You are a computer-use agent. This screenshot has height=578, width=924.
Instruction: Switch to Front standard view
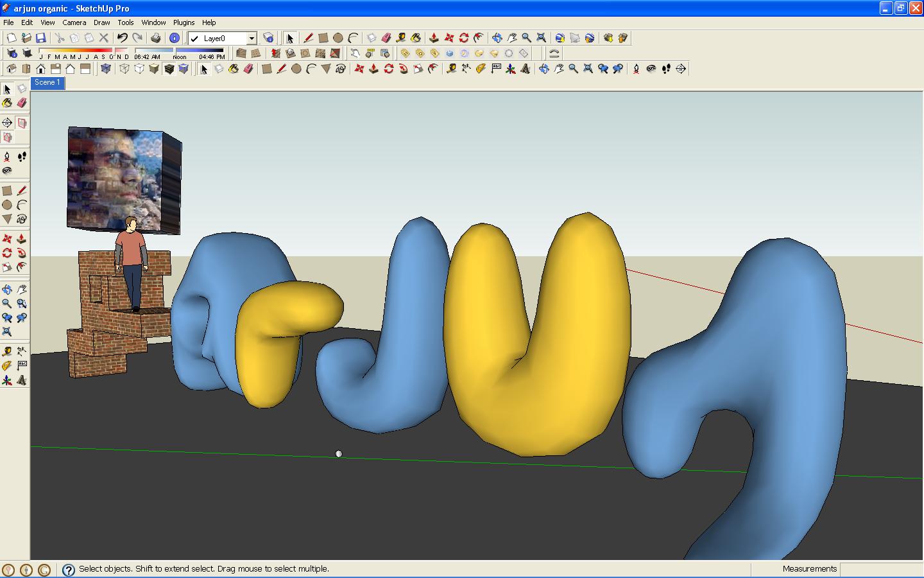[41, 69]
